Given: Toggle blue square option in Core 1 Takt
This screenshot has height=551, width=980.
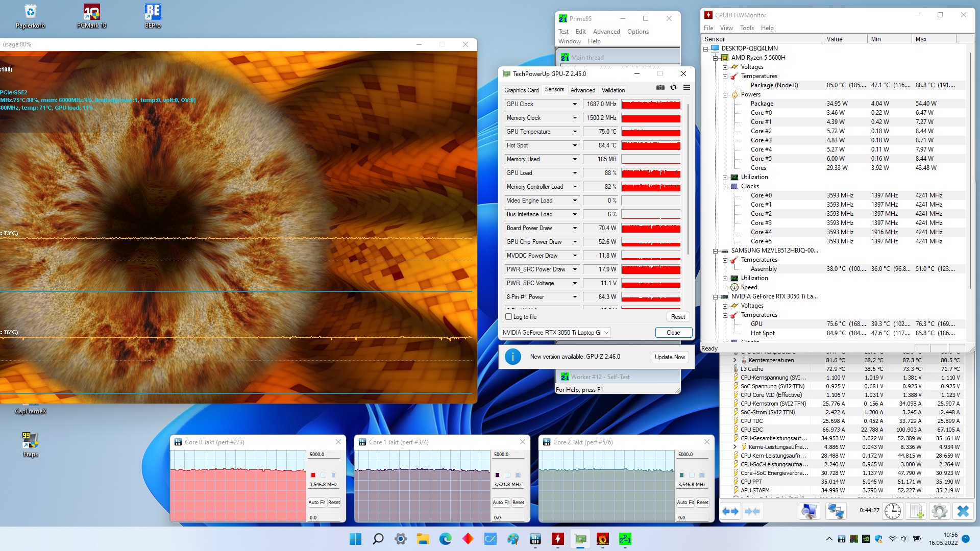Looking at the screenshot, I should coord(518,475).
